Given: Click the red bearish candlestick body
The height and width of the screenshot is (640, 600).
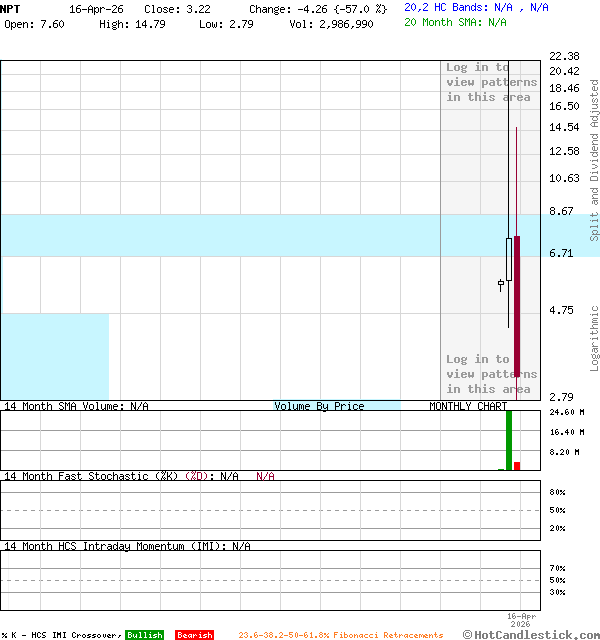Looking at the screenshot, I should 517,310.
